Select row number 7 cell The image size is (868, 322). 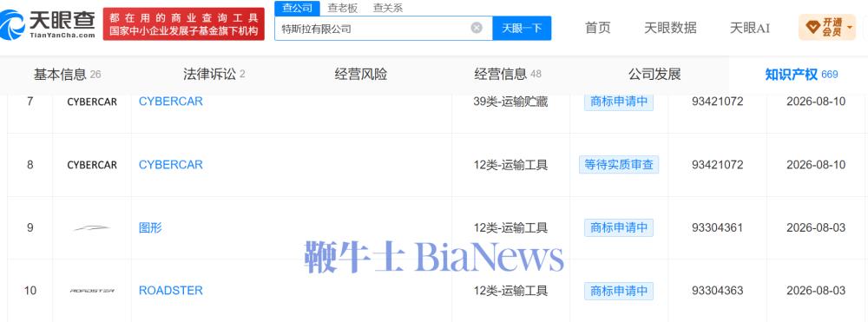click(30, 102)
